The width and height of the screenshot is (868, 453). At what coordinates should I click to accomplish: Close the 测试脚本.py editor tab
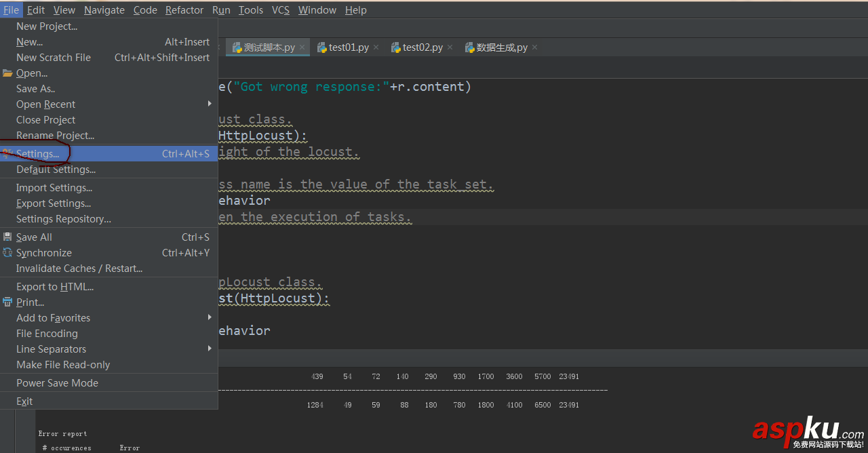302,47
